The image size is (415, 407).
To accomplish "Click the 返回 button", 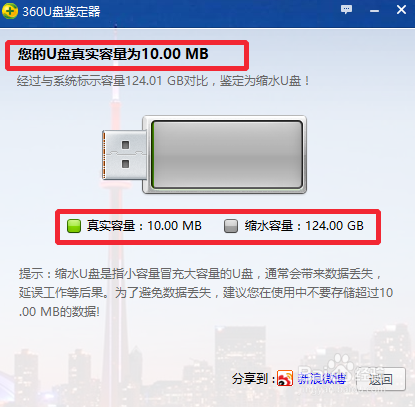I will coord(381,379).
